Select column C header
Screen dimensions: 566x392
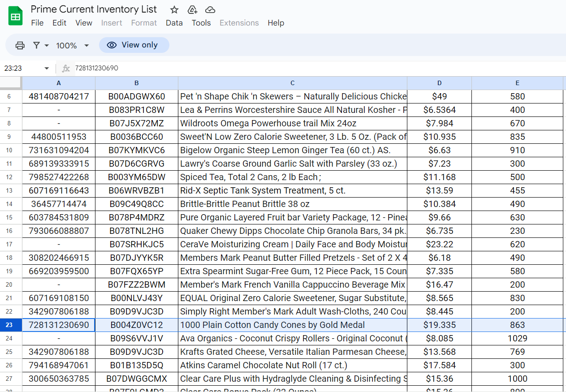pos(293,83)
